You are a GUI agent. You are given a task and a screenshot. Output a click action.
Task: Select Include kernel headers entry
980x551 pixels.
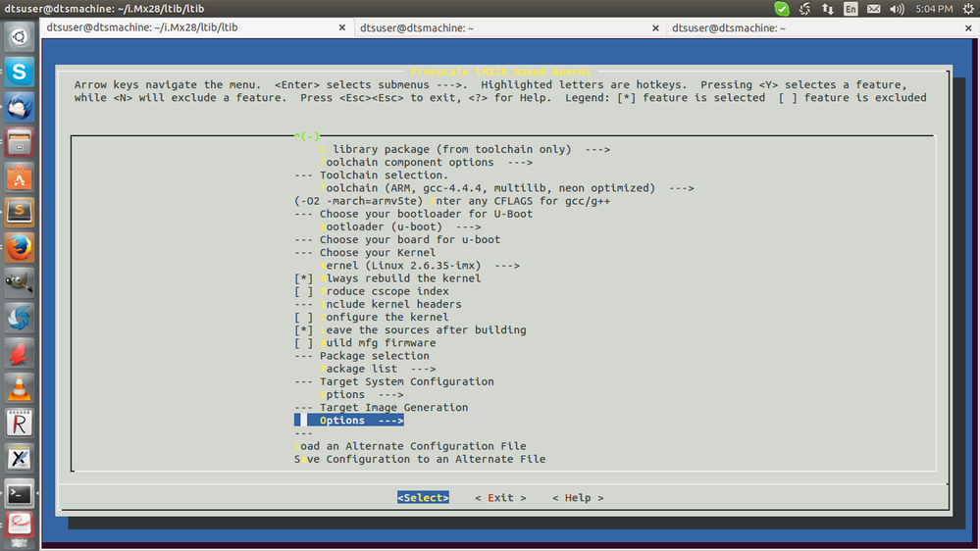(x=378, y=304)
